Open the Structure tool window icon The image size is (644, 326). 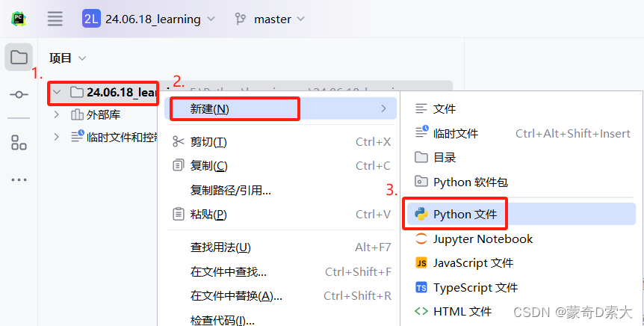tap(19, 143)
